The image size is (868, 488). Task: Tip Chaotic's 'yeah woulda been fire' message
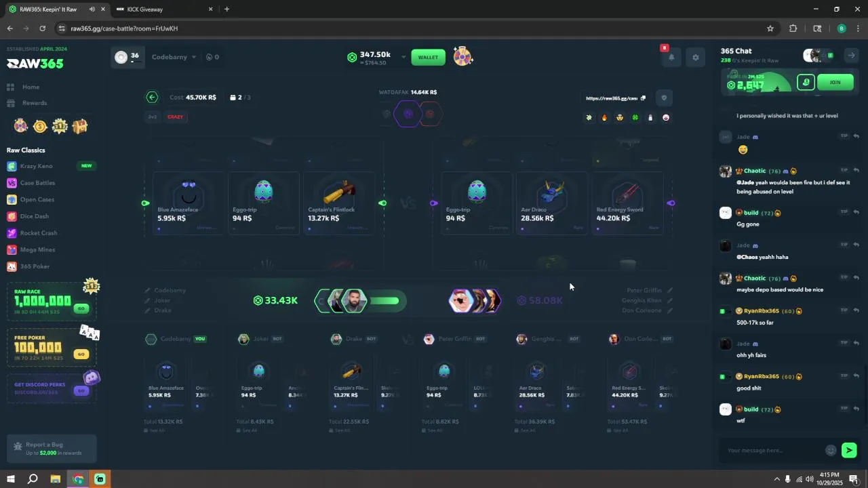click(x=844, y=170)
